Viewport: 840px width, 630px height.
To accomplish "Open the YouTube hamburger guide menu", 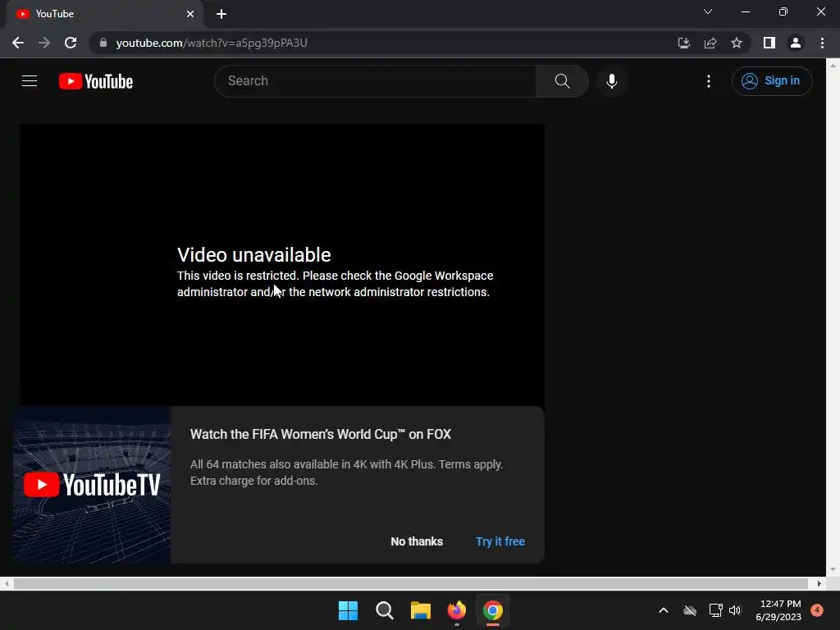I will 30,81.
